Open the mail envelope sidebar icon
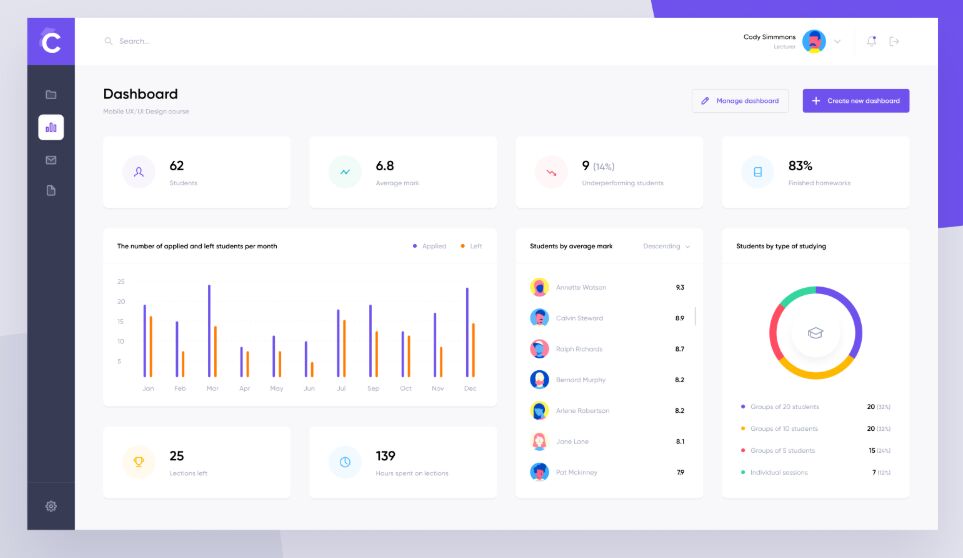The image size is (963, 558). 51,160
